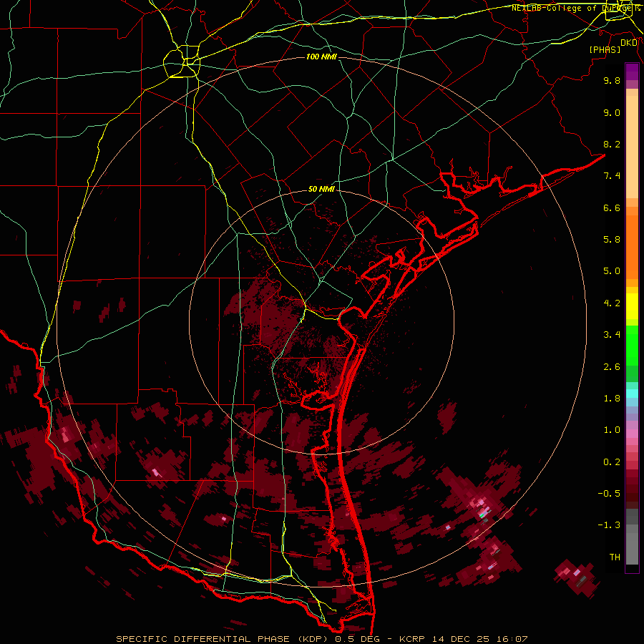This screenshot has height=644, width=644.
Task: Click the DKD product label above the scale
Action: coord(629,43)
